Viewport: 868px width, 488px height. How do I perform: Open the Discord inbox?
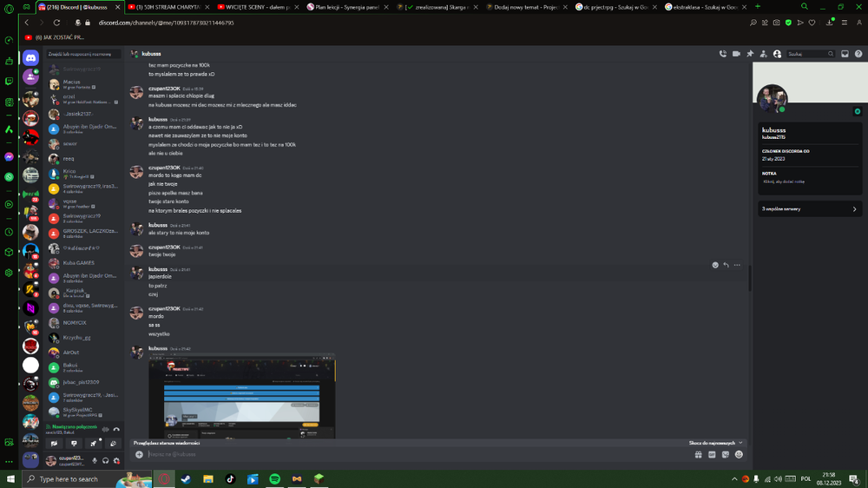pos(845,54)
